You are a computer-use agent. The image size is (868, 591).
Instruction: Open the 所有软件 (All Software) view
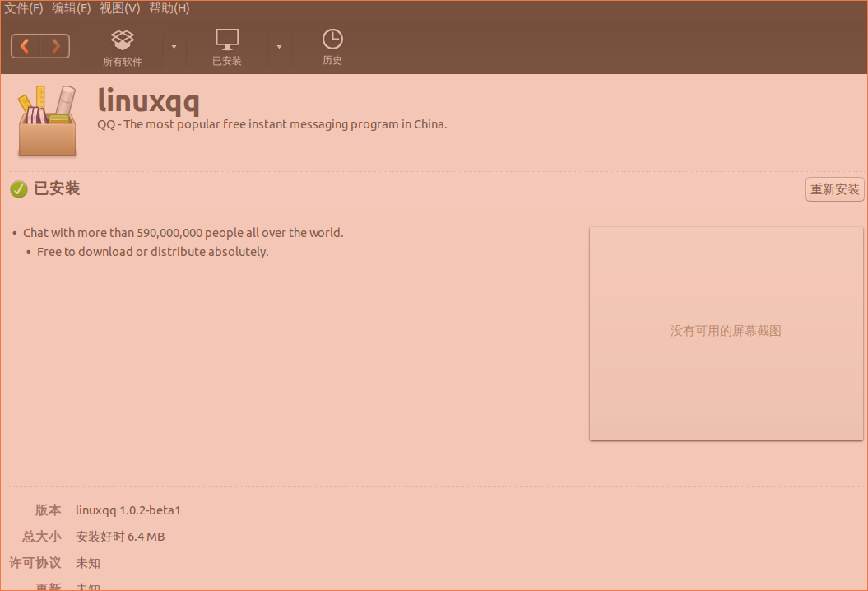[x=123, y=49]
